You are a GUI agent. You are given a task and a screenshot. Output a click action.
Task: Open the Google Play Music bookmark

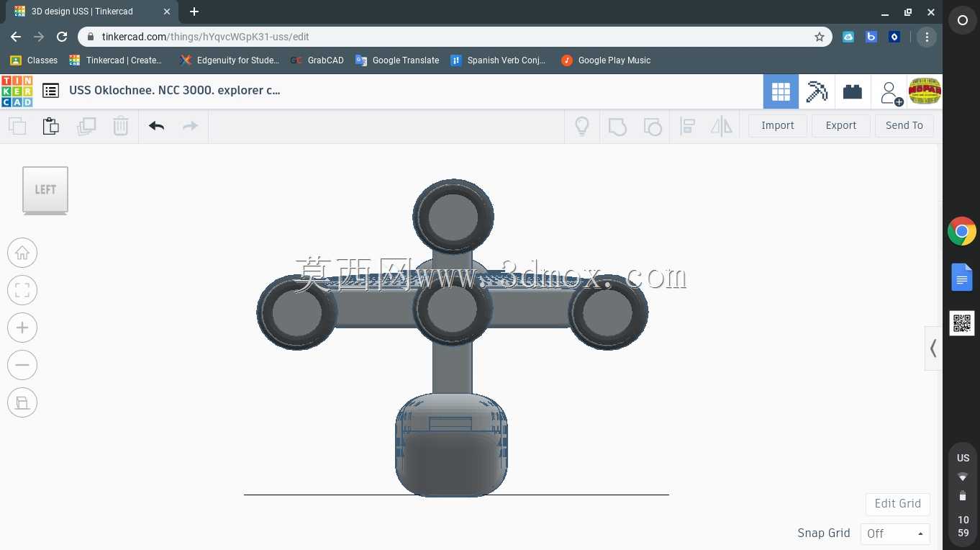click(x=606, y=60)
